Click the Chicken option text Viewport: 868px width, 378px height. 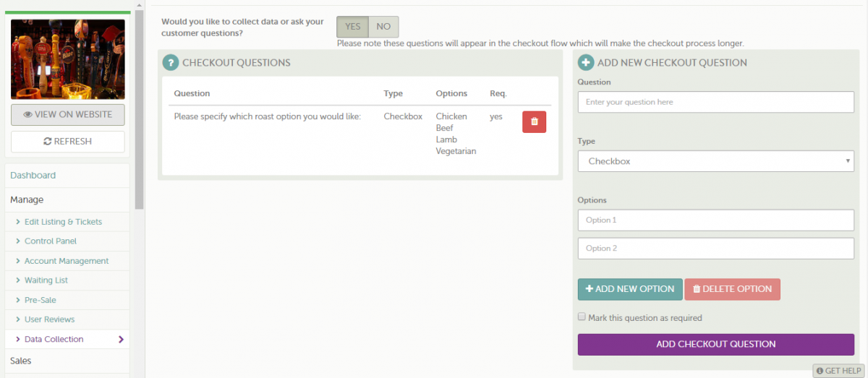[451, 116]
